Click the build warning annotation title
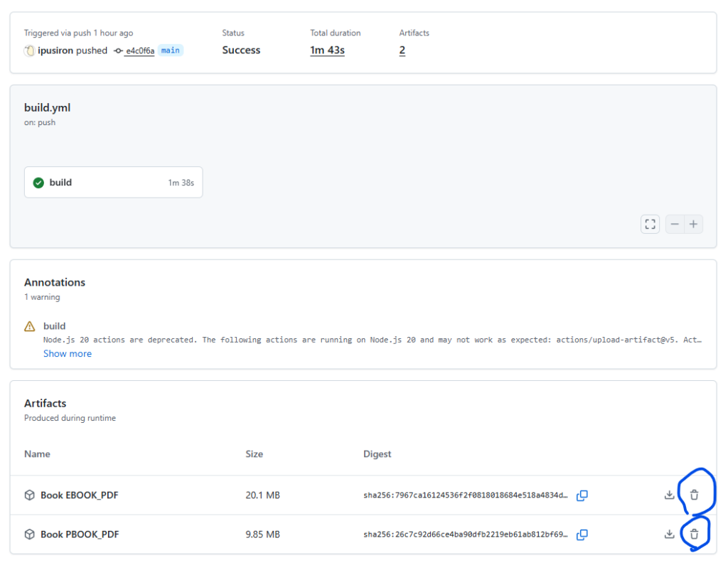Image resolution: width=728 pixels, height=570 pixels. [54, 326]
